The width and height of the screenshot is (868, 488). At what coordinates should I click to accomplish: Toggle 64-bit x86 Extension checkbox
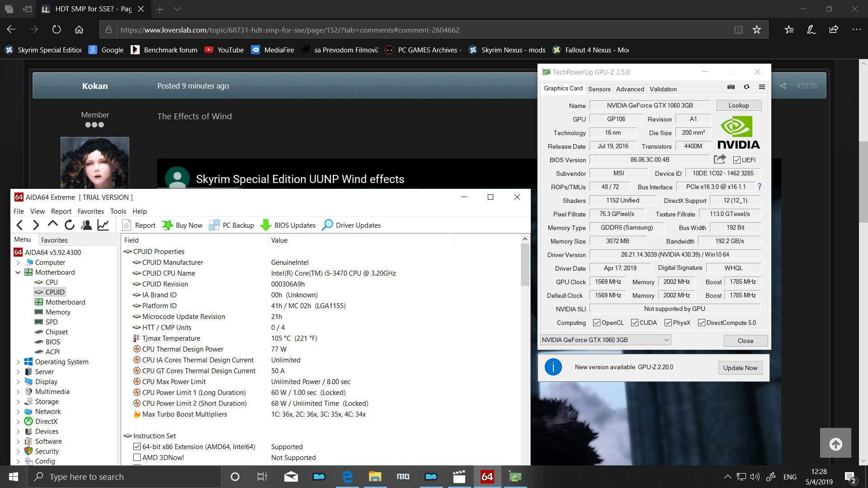[137, 446]
